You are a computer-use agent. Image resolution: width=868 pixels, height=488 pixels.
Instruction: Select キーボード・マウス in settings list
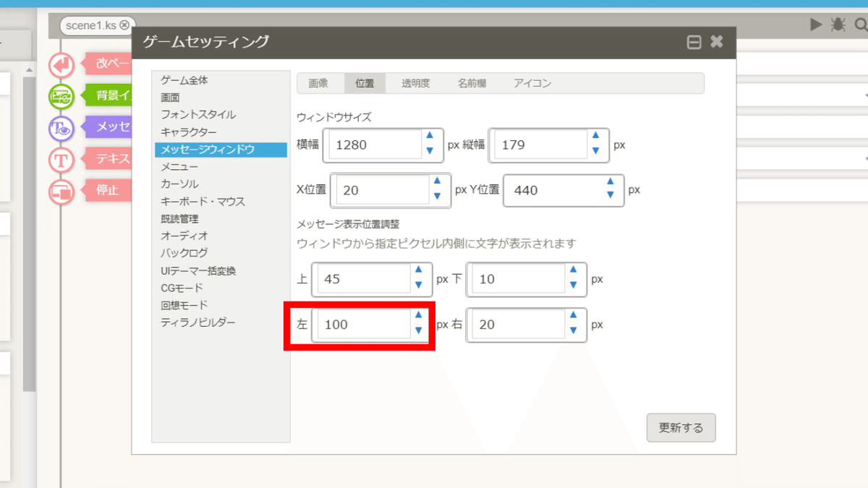(x=203, y=202)
